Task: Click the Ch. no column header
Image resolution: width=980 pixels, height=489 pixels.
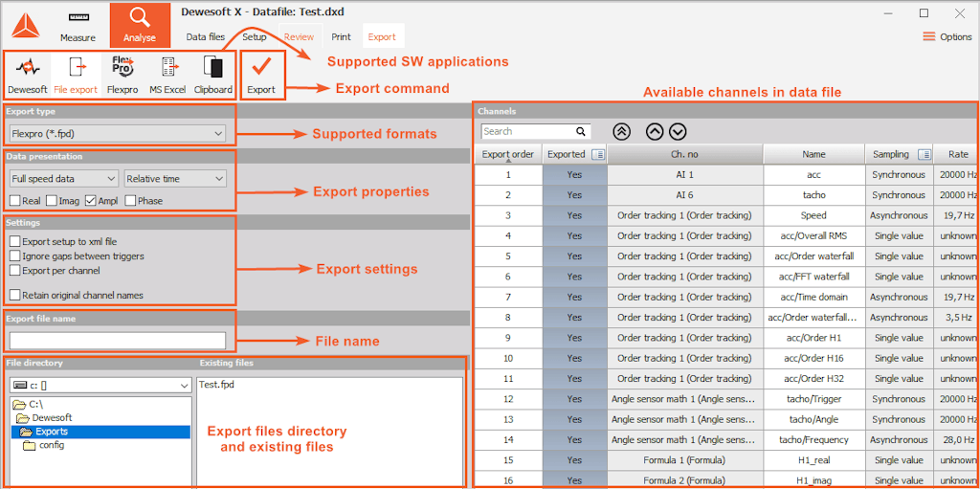Action: tap(684, 154)
